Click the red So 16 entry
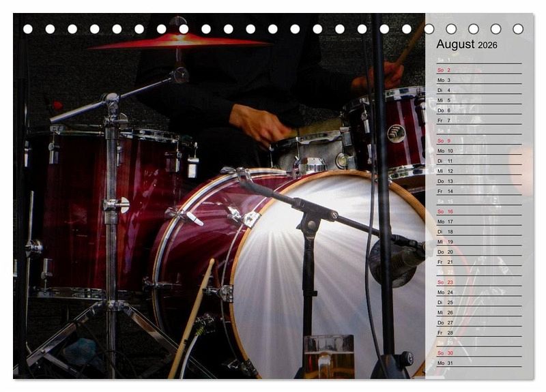Image resolution: width=546 pixels, height=392 pixels. [x=478, y=211]
